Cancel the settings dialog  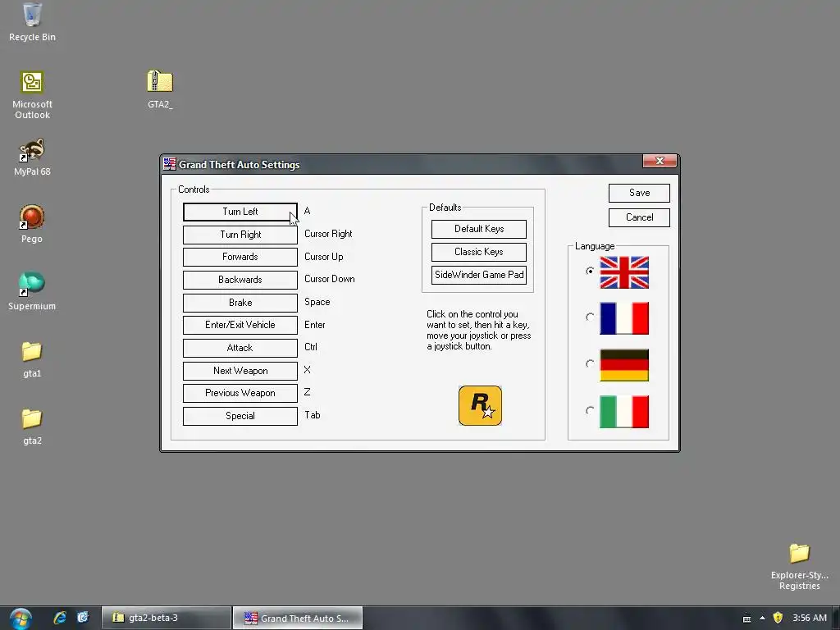pos(639,217)
